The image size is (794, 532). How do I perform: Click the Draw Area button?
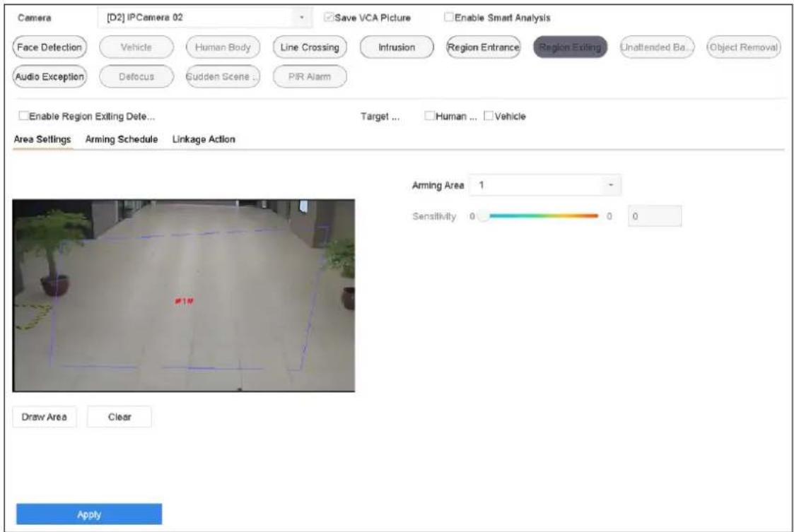[45, 417]
